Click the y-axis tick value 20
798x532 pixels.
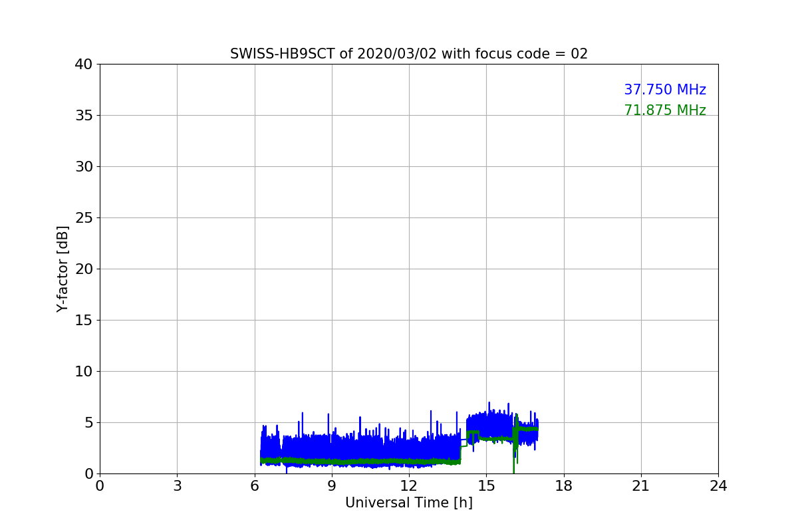coord(84,269)
